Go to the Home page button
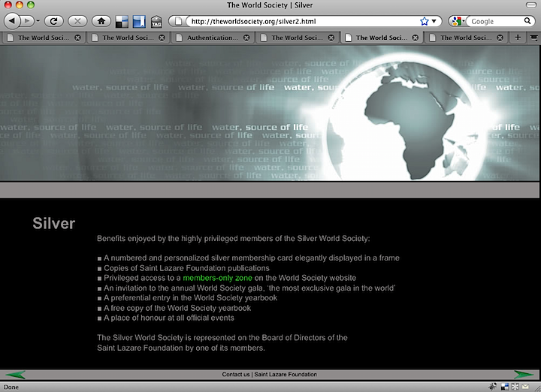541x392 pixels. click(x=101, y=21)
